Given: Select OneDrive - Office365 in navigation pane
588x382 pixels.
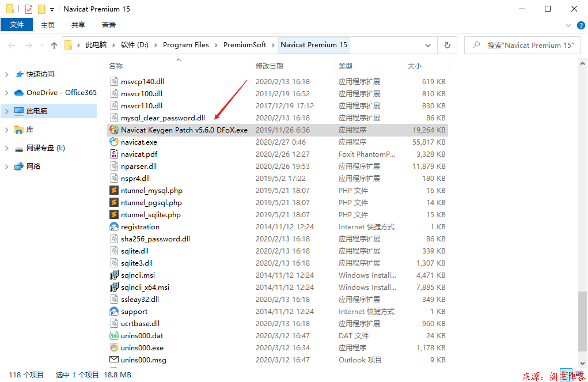Looking at the screenshot, I should click(62, 93).
